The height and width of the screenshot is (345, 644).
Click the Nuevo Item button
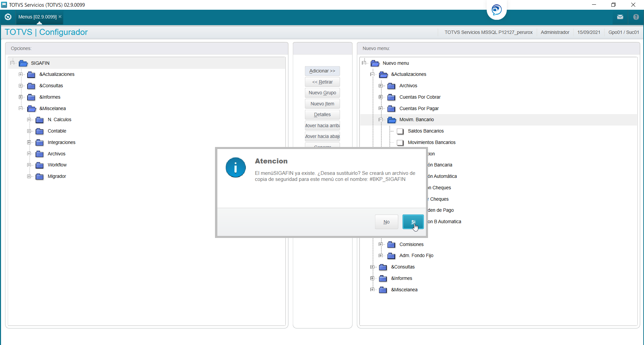(322, 104)
